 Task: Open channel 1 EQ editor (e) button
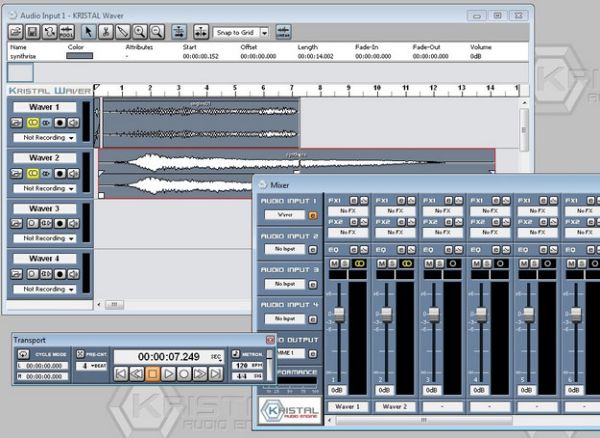(354, 250)
